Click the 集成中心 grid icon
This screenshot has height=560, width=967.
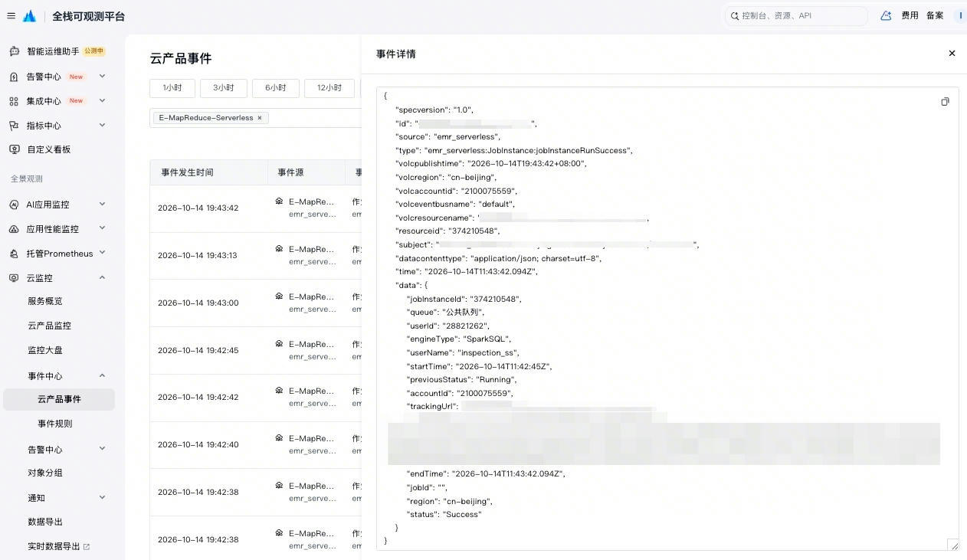point(14,101)
